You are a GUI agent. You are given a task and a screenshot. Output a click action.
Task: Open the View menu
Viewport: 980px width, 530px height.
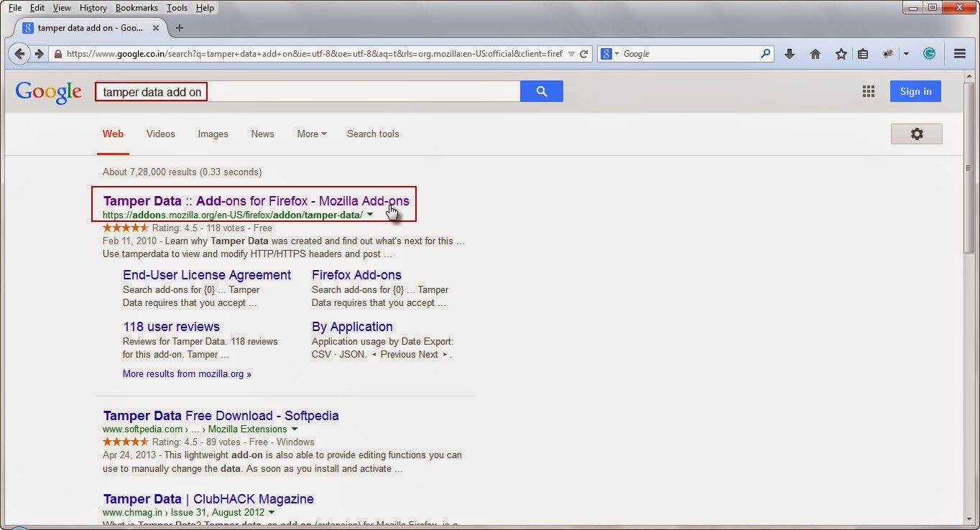(x=62, y=8)
